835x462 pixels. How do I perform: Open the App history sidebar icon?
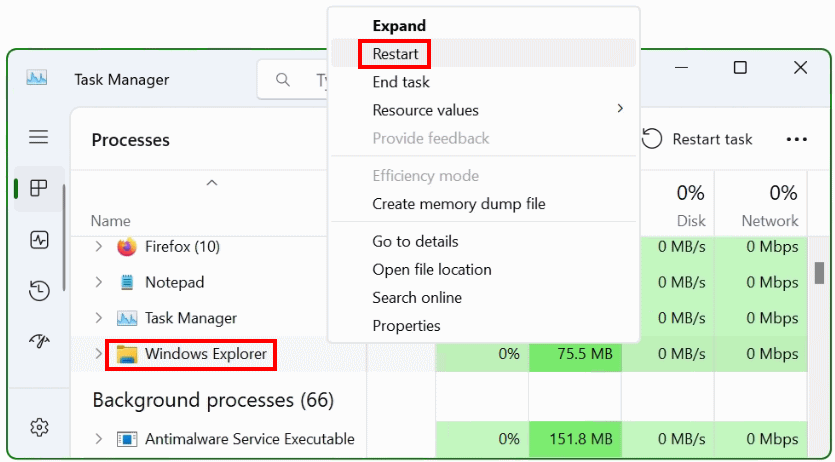(39, 291)
